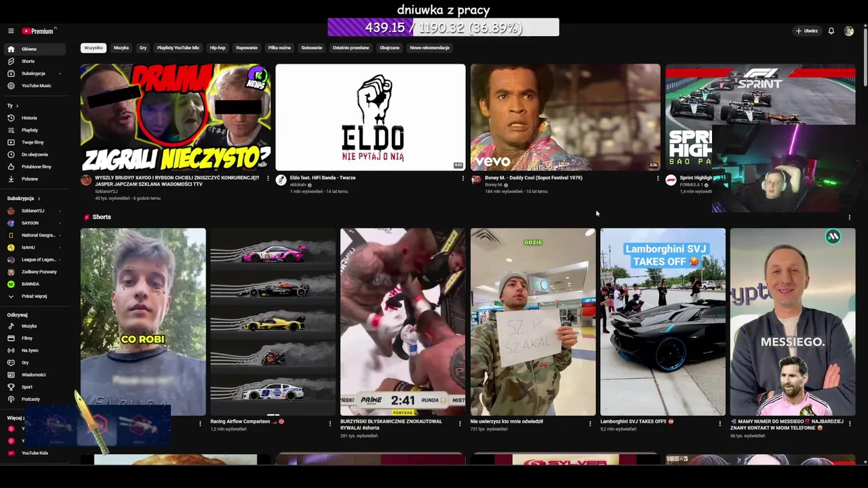
Task: Open the notifications bell
Action: click(831, 31)
